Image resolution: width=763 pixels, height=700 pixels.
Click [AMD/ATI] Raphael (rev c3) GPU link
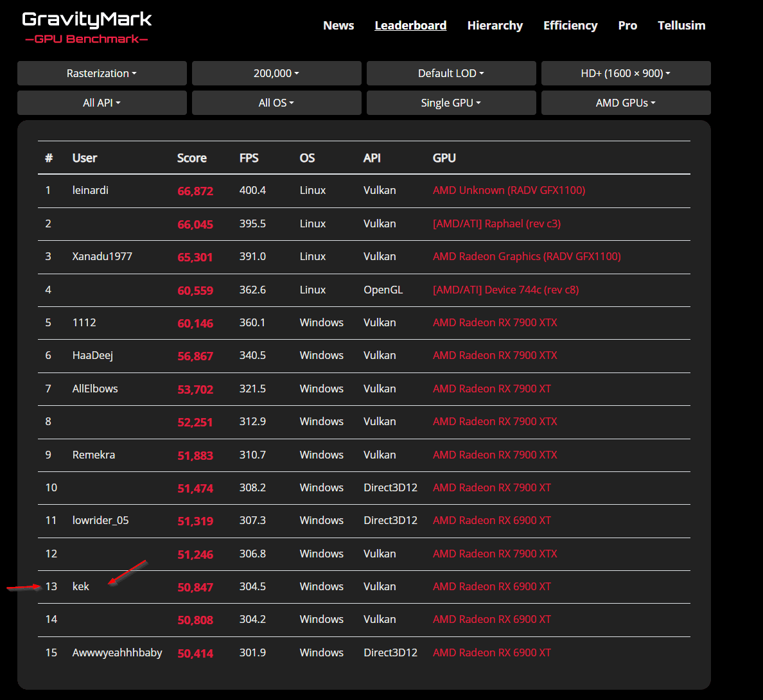pos(497,223)
